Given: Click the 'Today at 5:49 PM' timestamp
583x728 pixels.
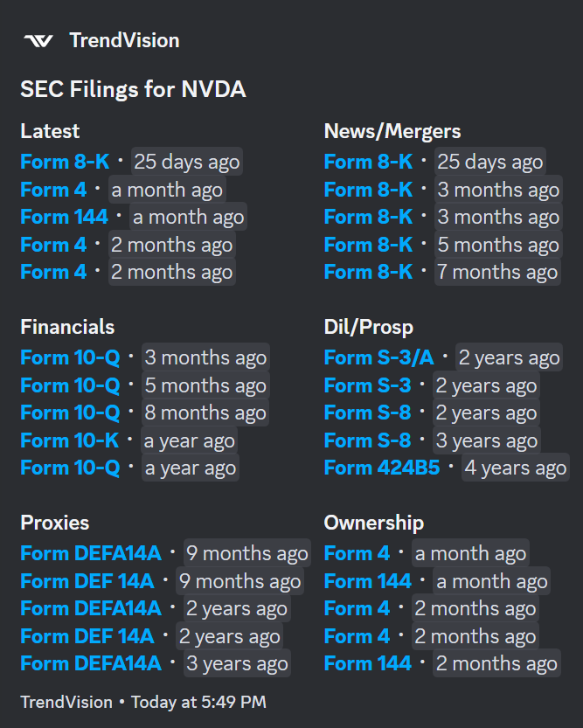Looking at the screenshot, I should [198, 702].
